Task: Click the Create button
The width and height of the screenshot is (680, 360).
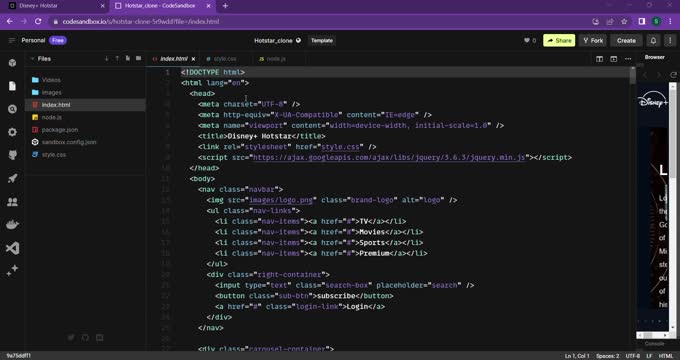Action: (626, 40)
